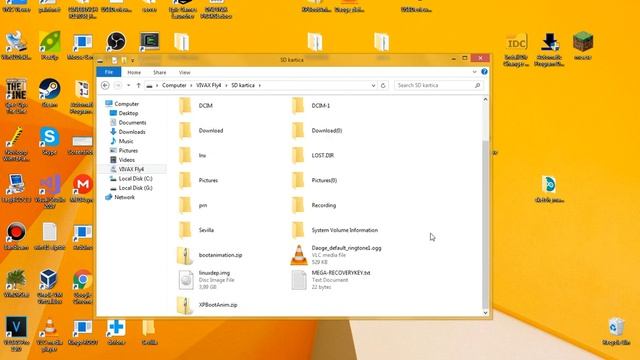Select the DCIM folder
The width and height of the screenshot is (640, 360).
196,106
